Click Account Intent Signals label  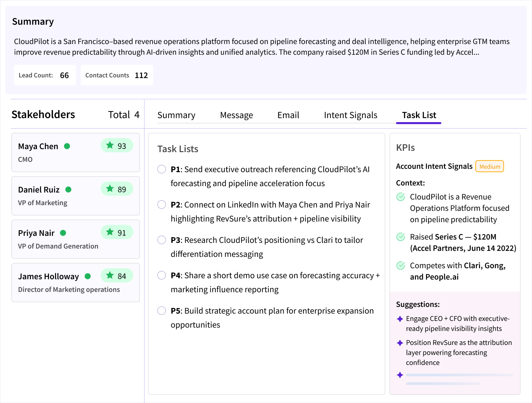click(434, 166)
